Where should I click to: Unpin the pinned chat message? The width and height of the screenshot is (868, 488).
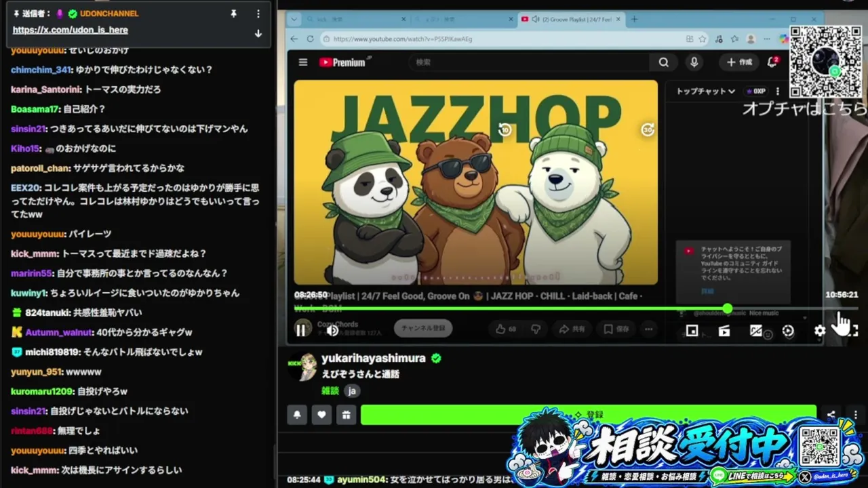[x=233, y=14]
